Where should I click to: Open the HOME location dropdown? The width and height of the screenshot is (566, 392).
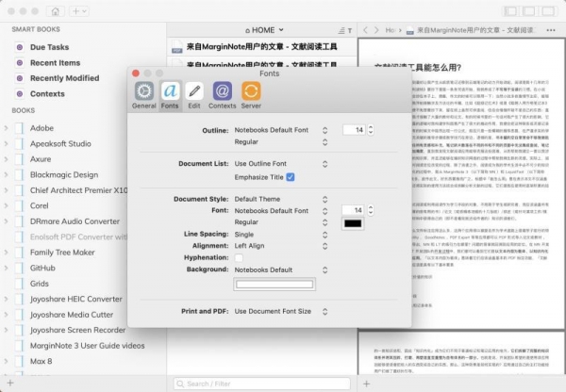[x=264, y=30]
